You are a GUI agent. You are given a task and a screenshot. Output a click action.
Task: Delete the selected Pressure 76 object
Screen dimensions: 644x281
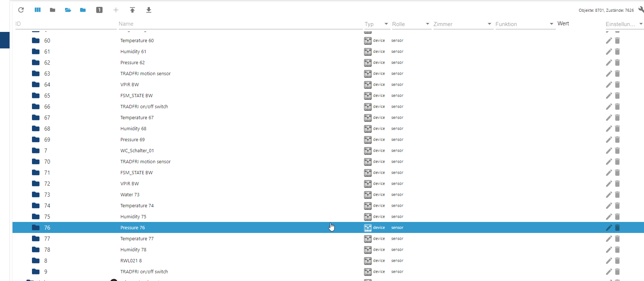(618, 227)
